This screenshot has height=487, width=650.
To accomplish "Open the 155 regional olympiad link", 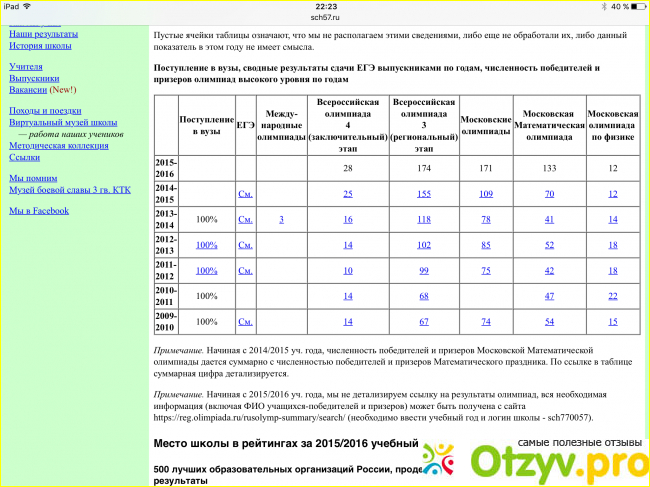I will (x=424, y=194).
